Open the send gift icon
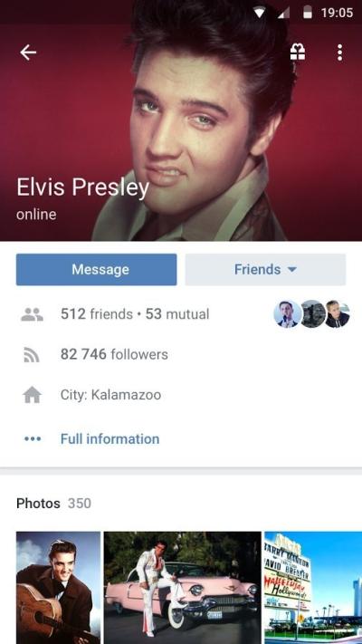362x644 pixels. 298,53
